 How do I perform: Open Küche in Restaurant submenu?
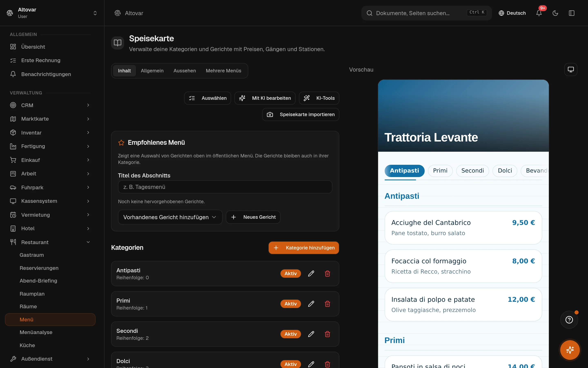pos(50,345)
